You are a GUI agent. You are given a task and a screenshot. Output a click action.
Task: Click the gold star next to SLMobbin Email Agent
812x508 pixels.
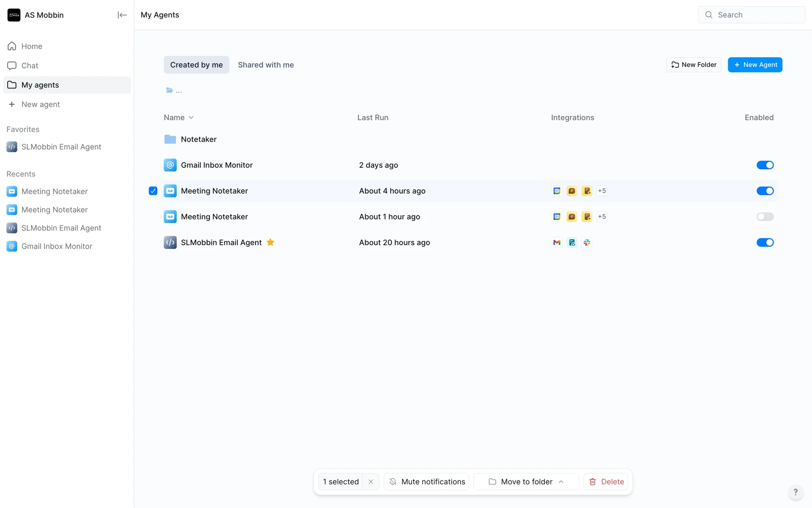[x=271, y=242]
